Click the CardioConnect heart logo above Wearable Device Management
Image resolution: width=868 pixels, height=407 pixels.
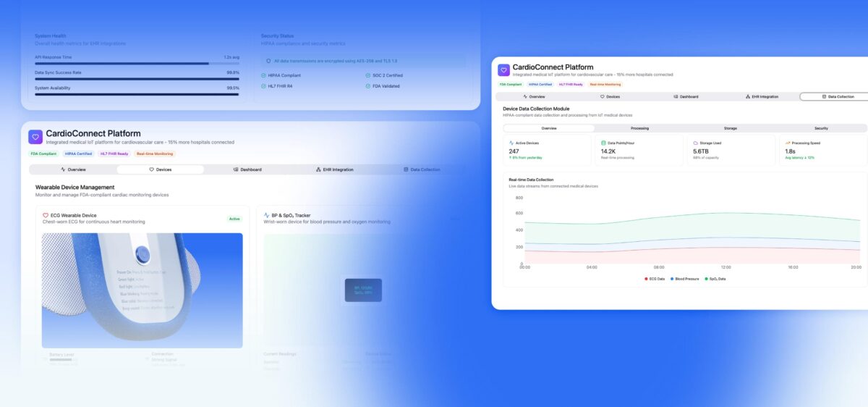(x=35, y=137)
